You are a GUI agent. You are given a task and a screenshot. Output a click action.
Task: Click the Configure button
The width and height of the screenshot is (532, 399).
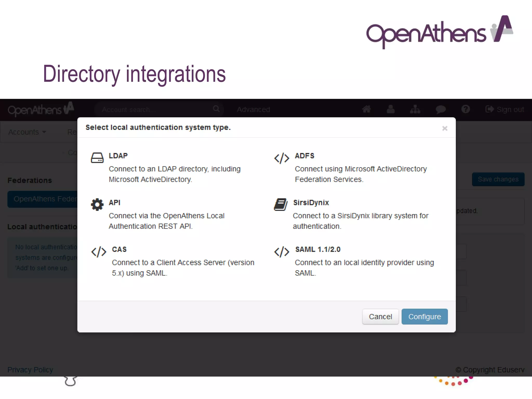click(425, 317)
